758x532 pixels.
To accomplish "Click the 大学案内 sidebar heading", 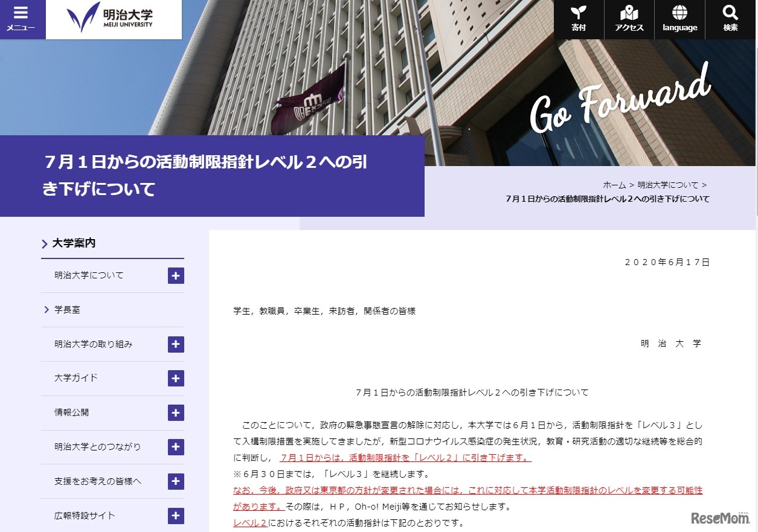I will click(74, 243).
